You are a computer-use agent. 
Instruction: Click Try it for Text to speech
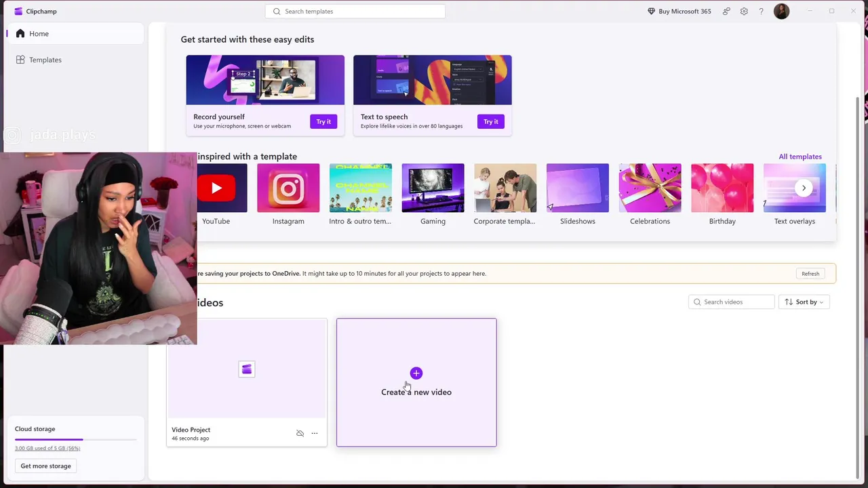[x=491, y=122]
